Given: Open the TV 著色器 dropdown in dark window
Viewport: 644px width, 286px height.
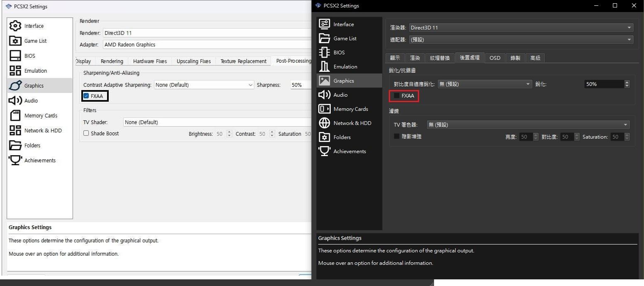Looking at the screenshot, I should (x=528, y=125).
